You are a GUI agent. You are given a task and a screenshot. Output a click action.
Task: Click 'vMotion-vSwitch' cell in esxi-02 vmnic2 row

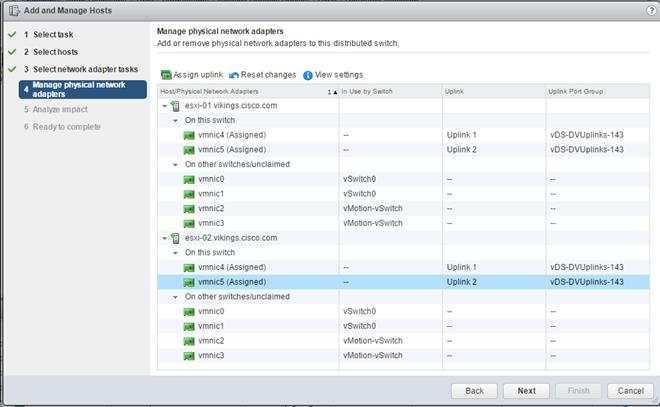373,341
